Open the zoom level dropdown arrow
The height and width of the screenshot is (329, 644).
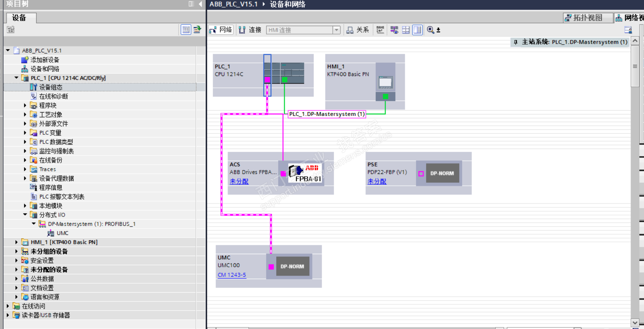click(438, 30)
